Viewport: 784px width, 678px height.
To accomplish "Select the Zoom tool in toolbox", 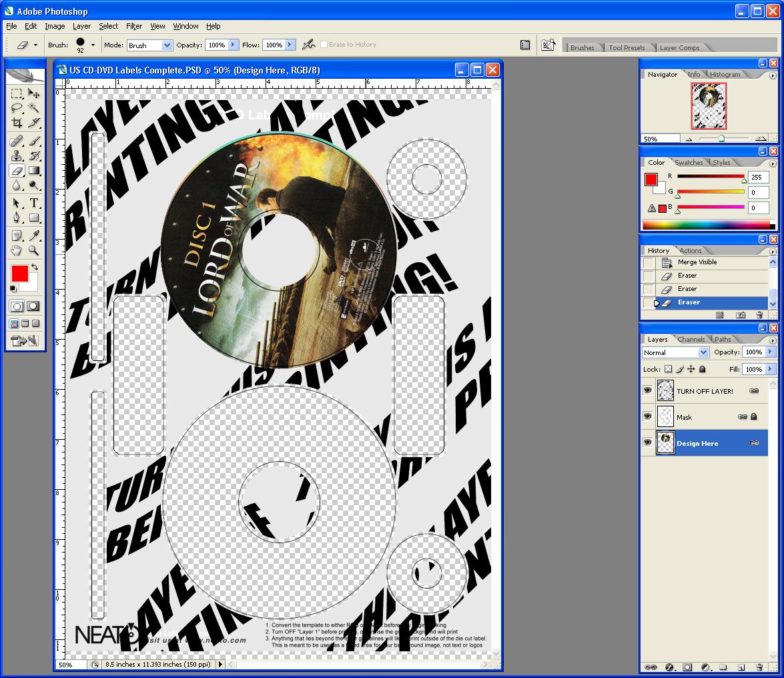I will point(34,250).
